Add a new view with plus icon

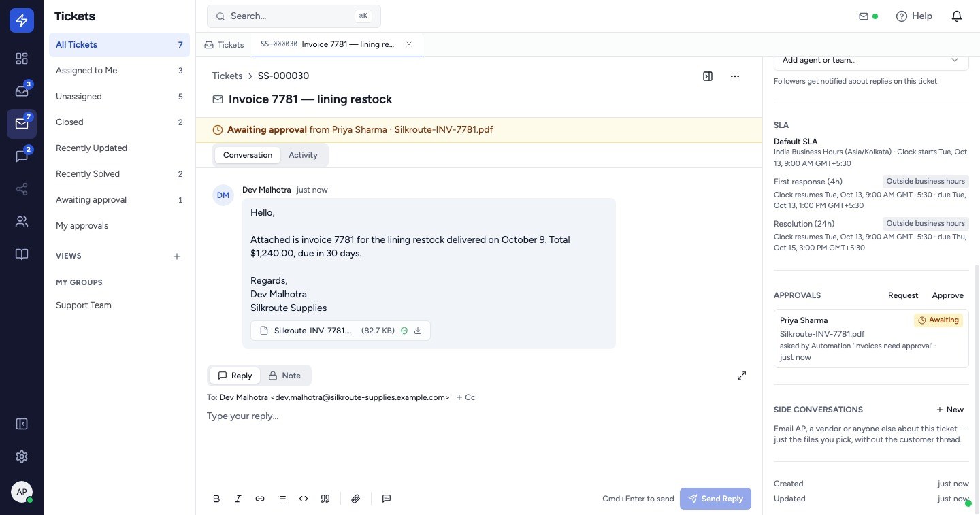[x=177, y=256]
